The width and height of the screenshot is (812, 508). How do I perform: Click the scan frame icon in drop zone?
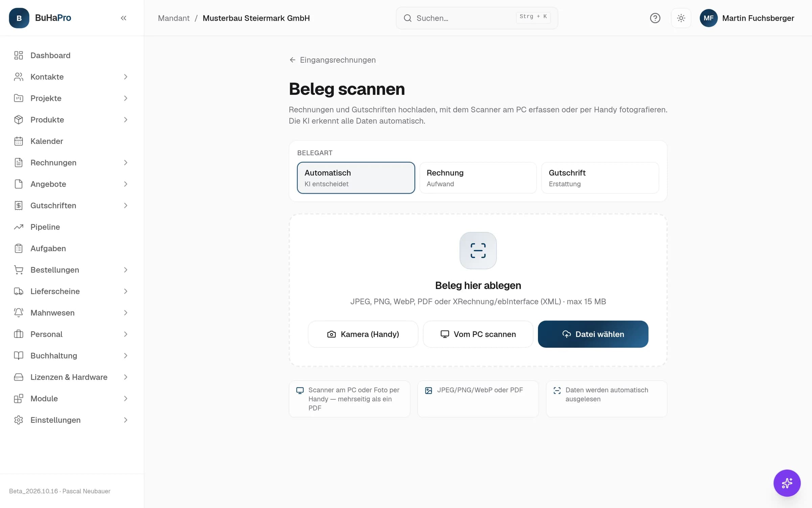(478, 251)
